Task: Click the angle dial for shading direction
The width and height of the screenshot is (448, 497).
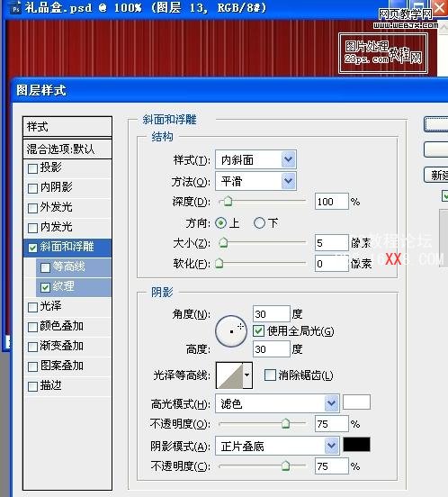Action: click(x=231, y=331)
